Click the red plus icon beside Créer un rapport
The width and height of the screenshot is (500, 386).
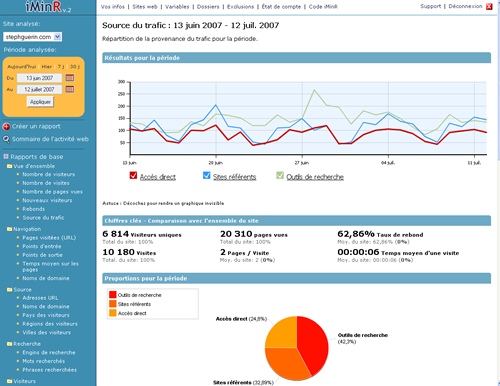point(6,127)
